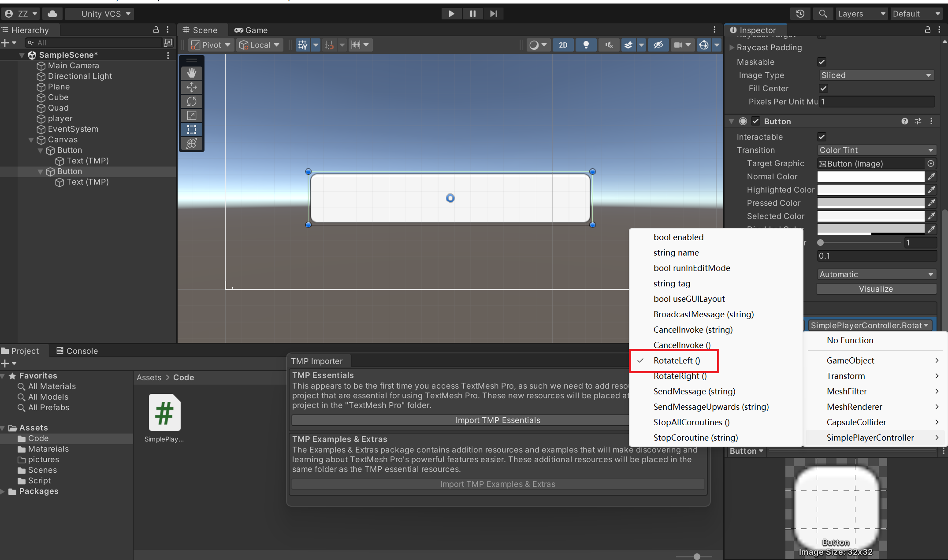This screenshot has width=948, height=560.
Task: Collapse the Canvas hierarchy item
Action: click(31, 140)
